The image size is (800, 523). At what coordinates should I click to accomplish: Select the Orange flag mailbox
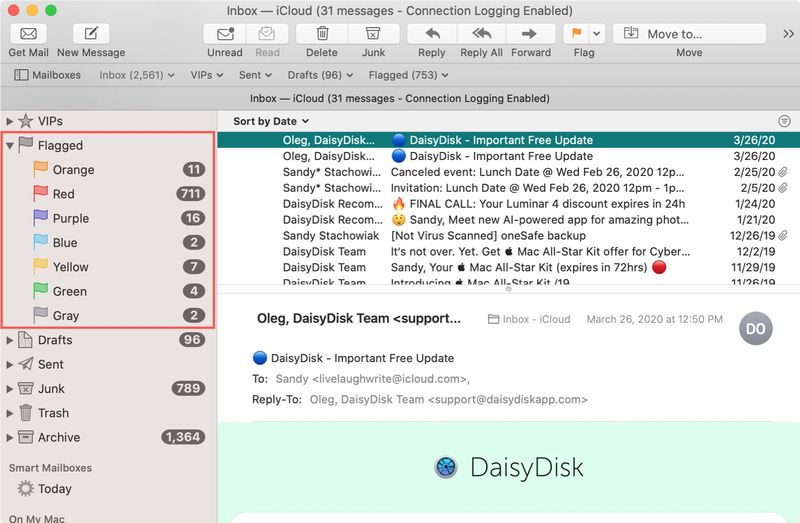(x=109, y=169)
